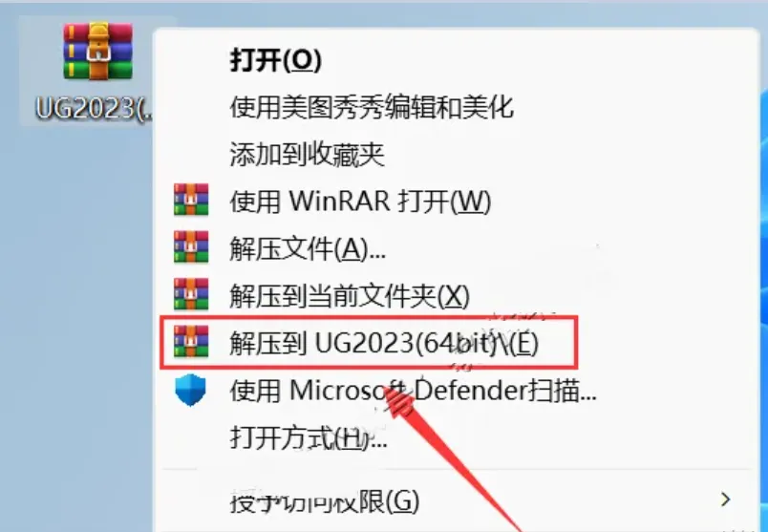Click the Microsoft Defender shield icon
This screenshot has height=532, width=768.
(x=190, y=390)
